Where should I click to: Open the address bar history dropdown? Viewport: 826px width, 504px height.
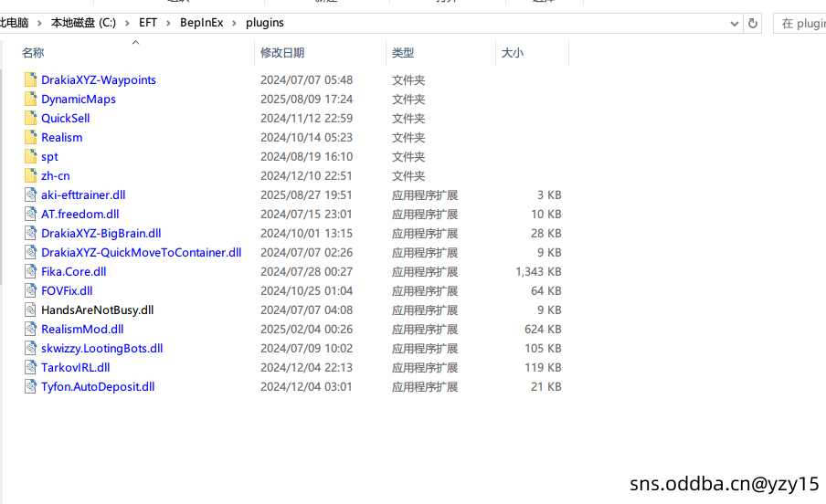point(735,23)
